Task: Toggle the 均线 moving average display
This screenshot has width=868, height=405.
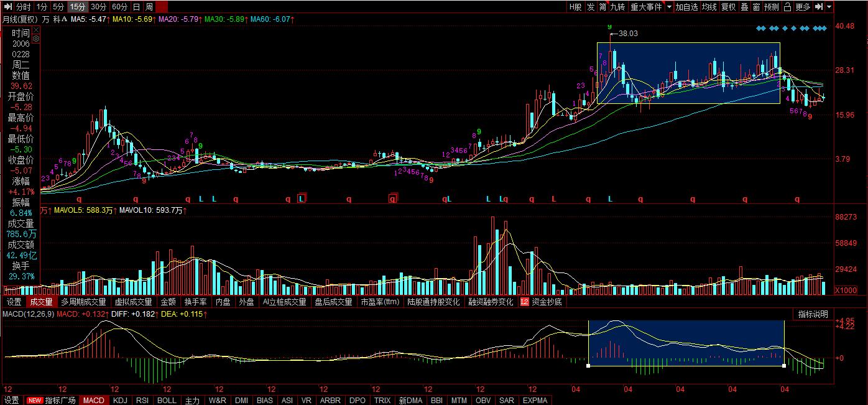Action: click(709, 7)
